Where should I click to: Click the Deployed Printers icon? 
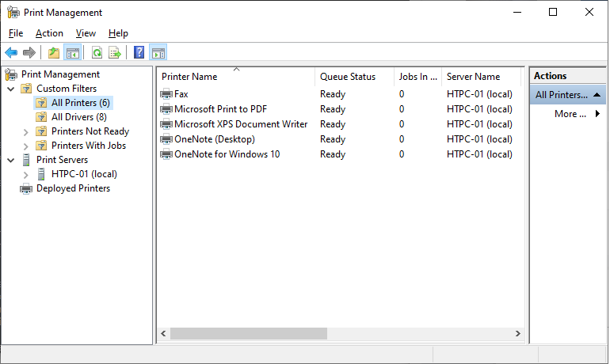(x=26, y=189)
